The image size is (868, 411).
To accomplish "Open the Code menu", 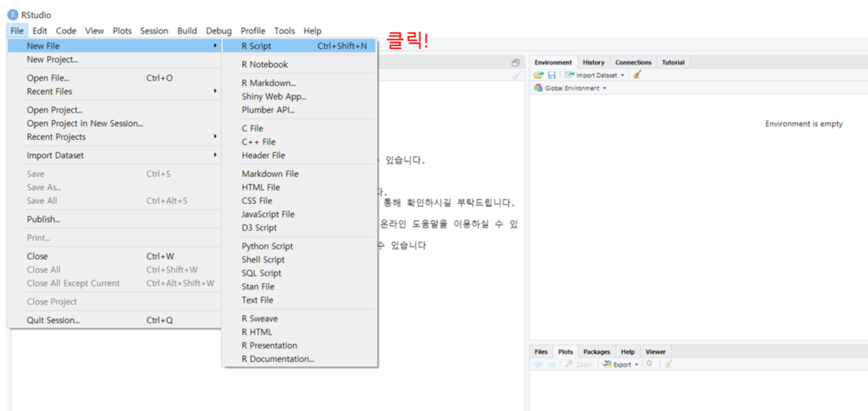I will point(66,31).
